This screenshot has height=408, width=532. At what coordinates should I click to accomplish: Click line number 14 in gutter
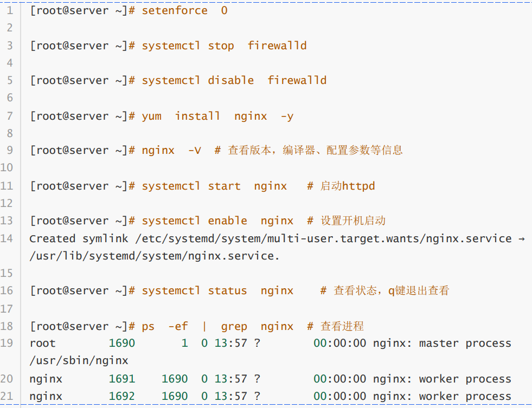click(7, 238)
